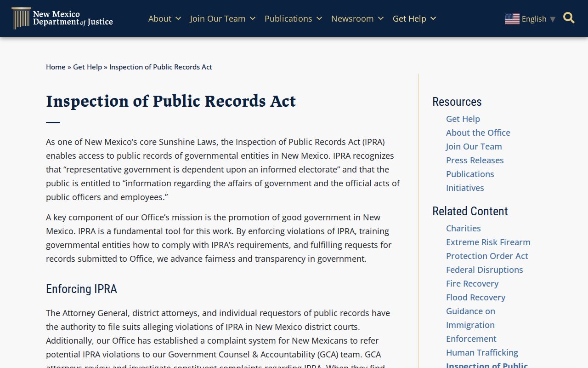Screen dimensions: 588x368
Task: Open the Newsroom navigation menu
Action: pos(352,19)
